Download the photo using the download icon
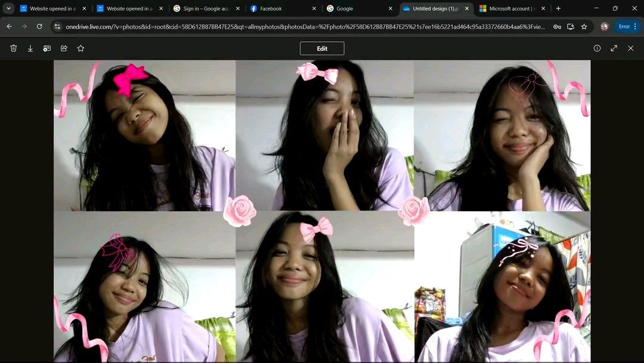This screenshot has width=644, height=363. tap(30, 48)
